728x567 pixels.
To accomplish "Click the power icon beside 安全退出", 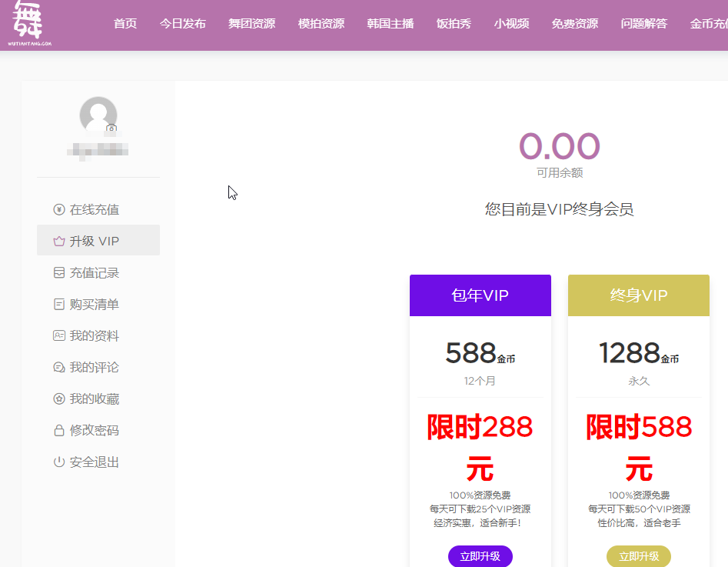I will point(59,462).
